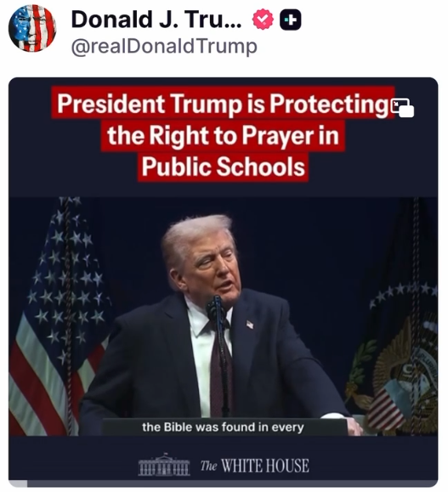Click the 'the Right to Prayer in' line
Image resolution: width=448 pixels, height=492 pixels.
[223, 136]
